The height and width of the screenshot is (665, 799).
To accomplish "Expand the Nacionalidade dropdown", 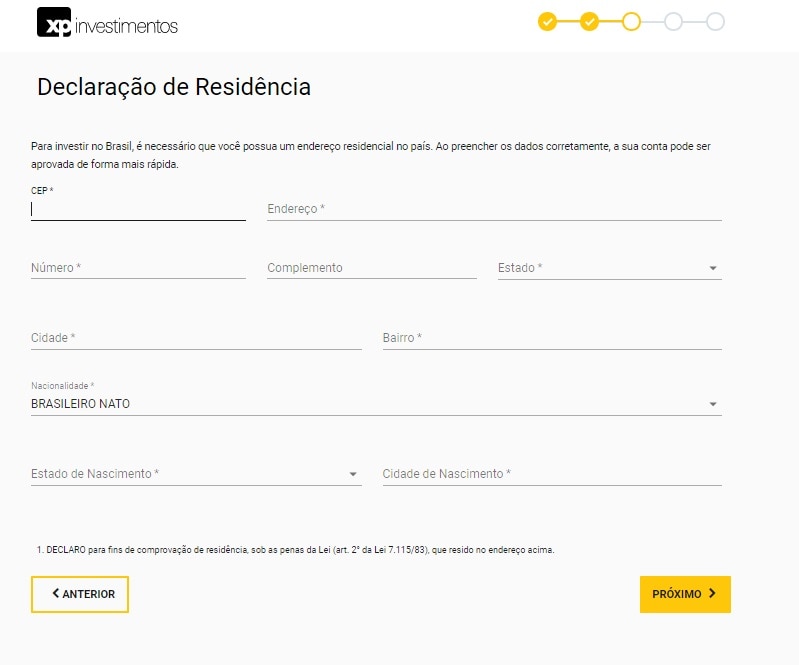I will tap(713, 404).
